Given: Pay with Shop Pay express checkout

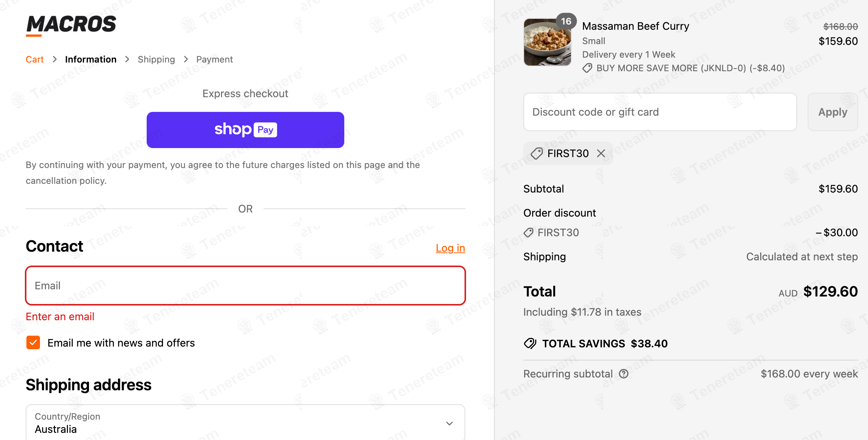Looking at the screenshot, I should [x=245, y=130].
